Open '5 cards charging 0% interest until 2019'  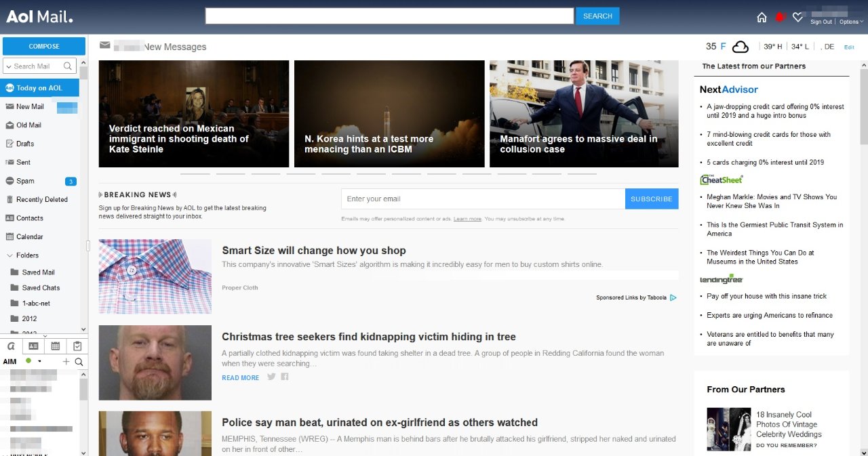click(766, 163)
